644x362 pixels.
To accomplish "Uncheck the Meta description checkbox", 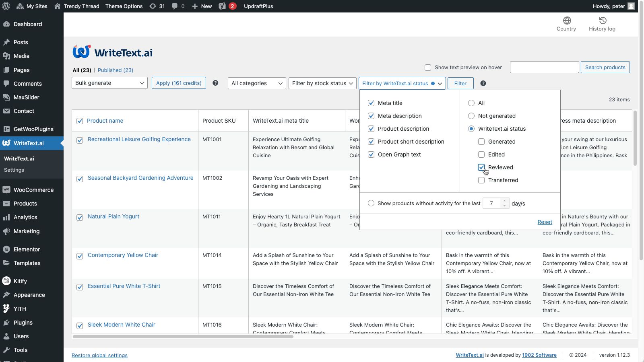I will 371,116.
